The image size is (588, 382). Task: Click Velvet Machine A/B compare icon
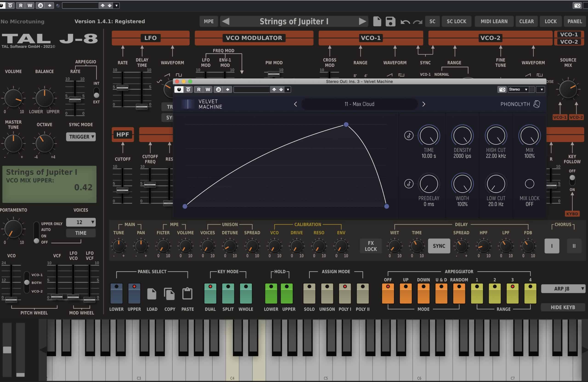(218, 89)
